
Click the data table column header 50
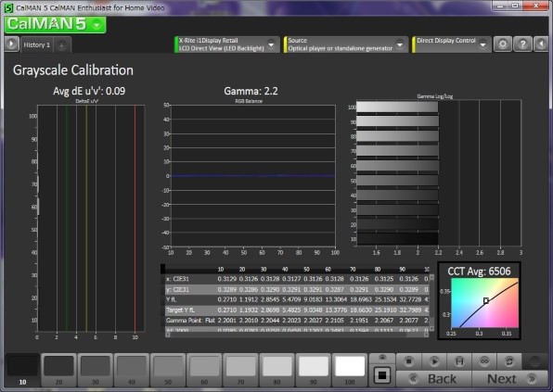306,270
